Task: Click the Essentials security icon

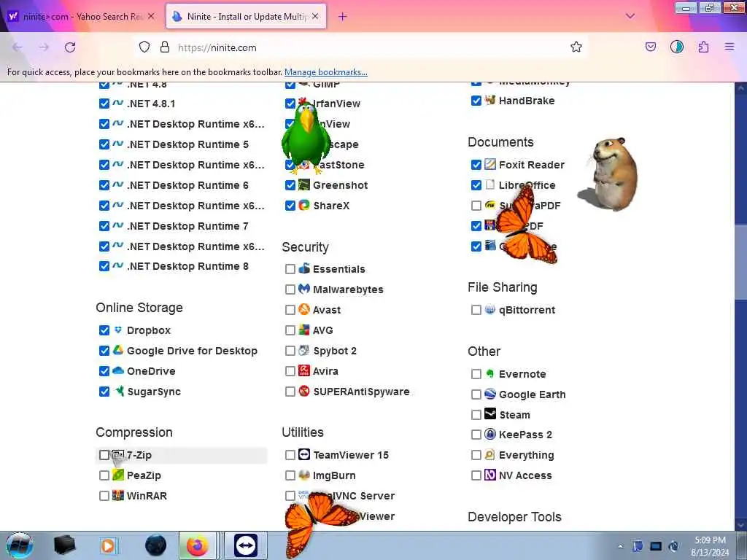Action: [304, 268]
